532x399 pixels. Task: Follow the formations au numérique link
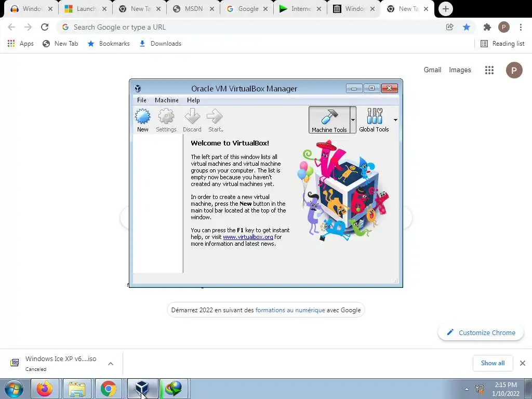point(290,310)
